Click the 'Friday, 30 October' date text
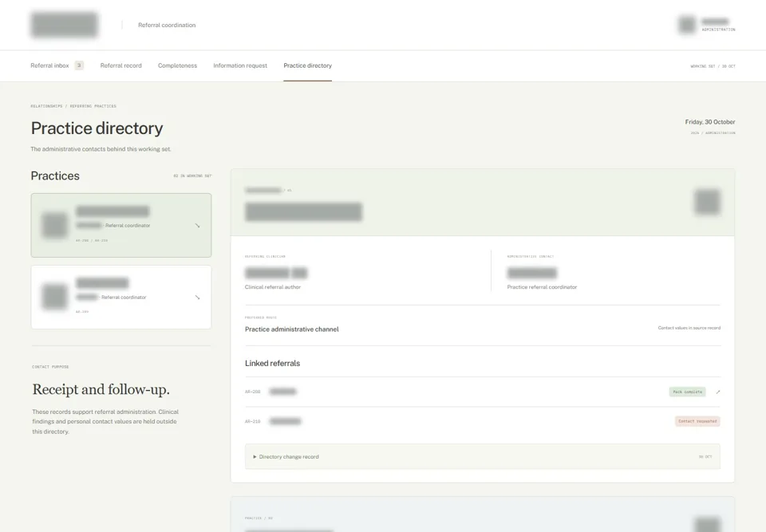 pos(710,122)
